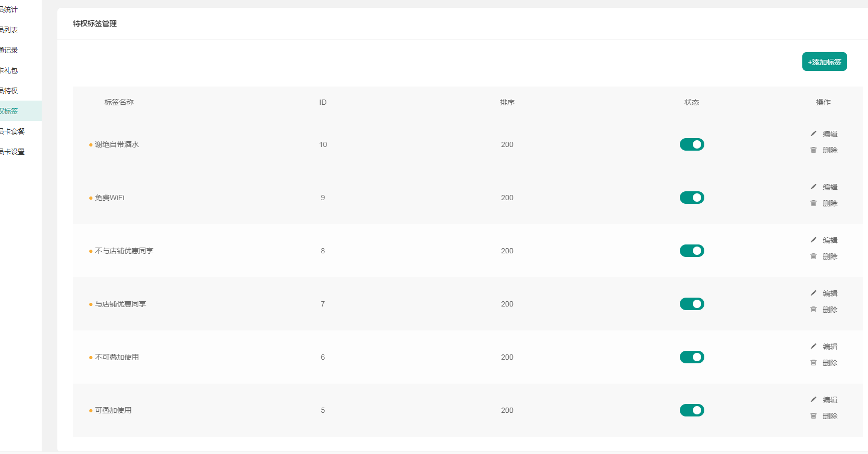Click pencil icon for 不与店铺优惠同享 row

point(813,240)
